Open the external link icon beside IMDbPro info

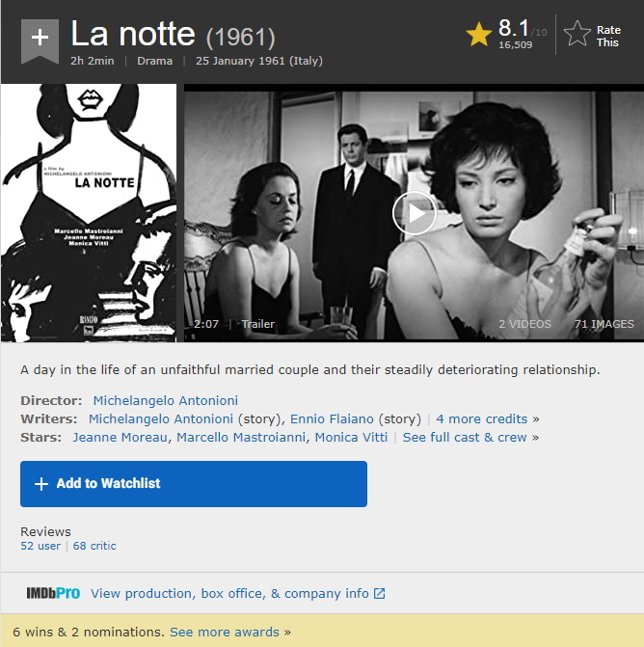click(x=379, y=593)
